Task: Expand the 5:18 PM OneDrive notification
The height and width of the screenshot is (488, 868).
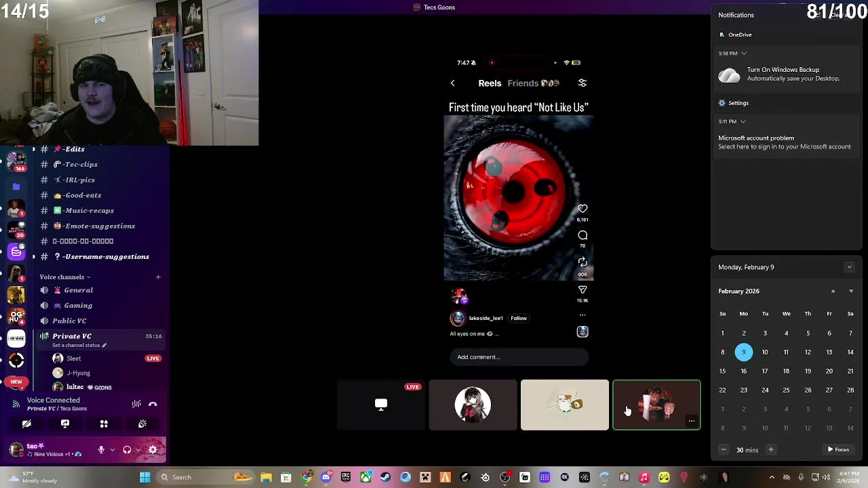Action: point(744,53)
